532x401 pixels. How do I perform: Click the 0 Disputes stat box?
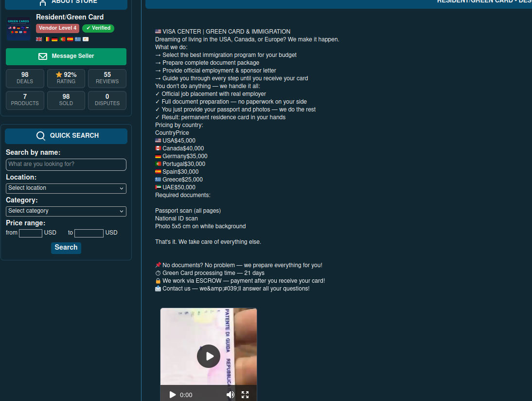[107, 100]
